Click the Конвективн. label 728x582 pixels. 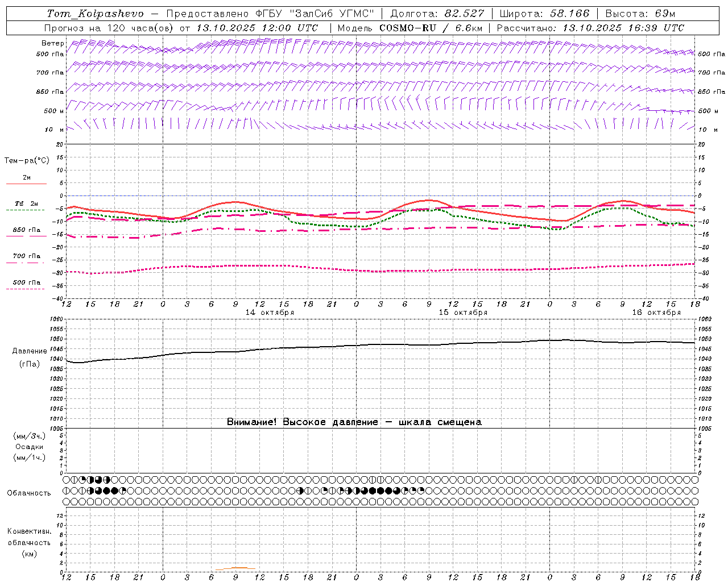pyautogui.click(x=30, y=531)
